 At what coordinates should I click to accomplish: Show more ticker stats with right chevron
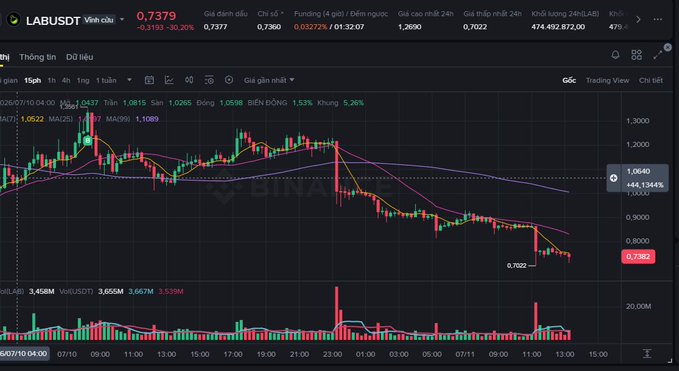[638, 19]
